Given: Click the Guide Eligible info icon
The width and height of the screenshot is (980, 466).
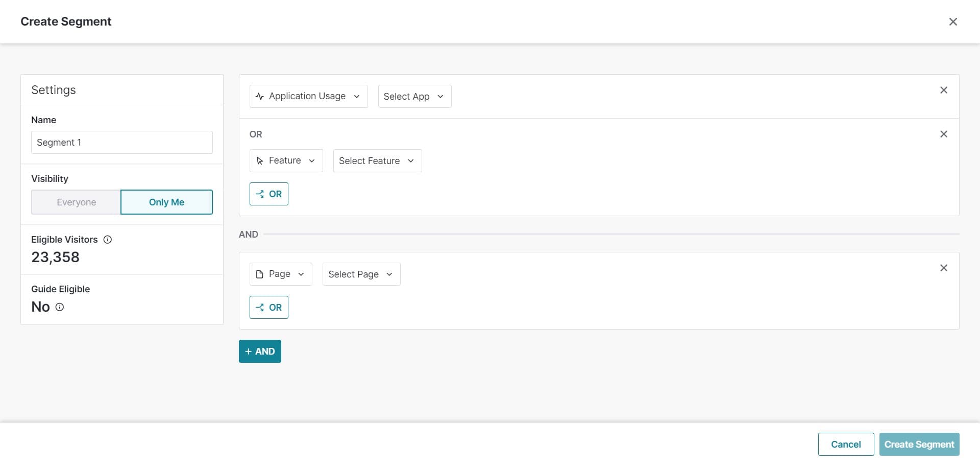Looking at the screenshot, I should 60,307.
